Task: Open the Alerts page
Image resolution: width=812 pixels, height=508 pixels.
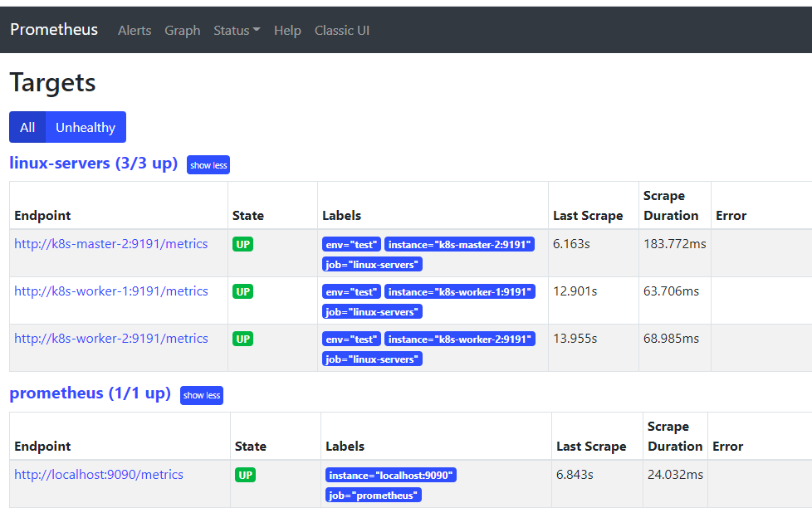Action: 135,31
